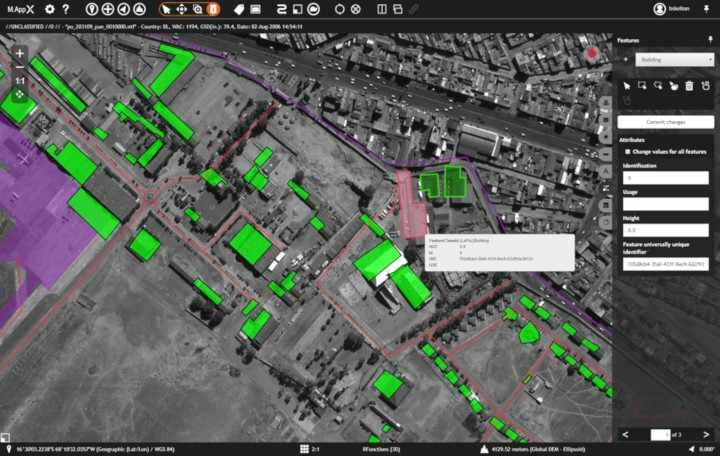Image resolution: width=720 pixels, height=456 pixels.
Task: Set map zoom to 1:1 scale
Action: tap(19, 79)
